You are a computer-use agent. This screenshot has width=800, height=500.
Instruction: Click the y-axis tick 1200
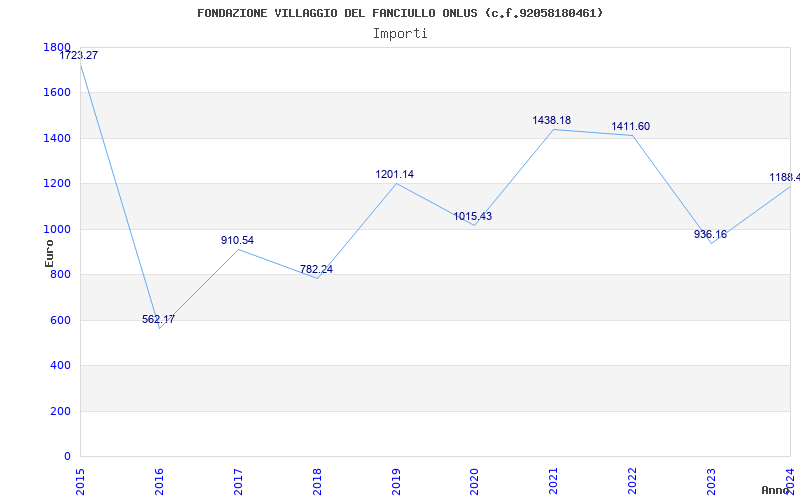(x=57, y=184)
